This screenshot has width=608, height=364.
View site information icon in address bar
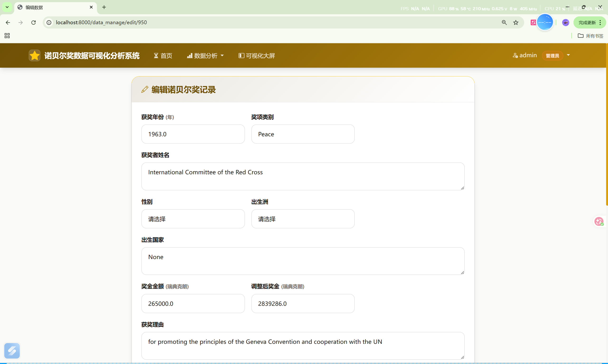[x=49, y=22]
